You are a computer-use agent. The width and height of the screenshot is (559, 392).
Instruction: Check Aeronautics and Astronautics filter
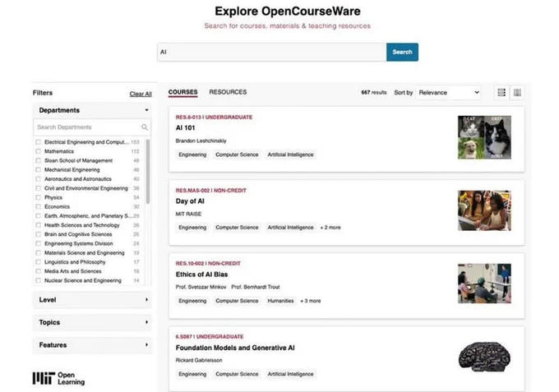tap(38, 179)
